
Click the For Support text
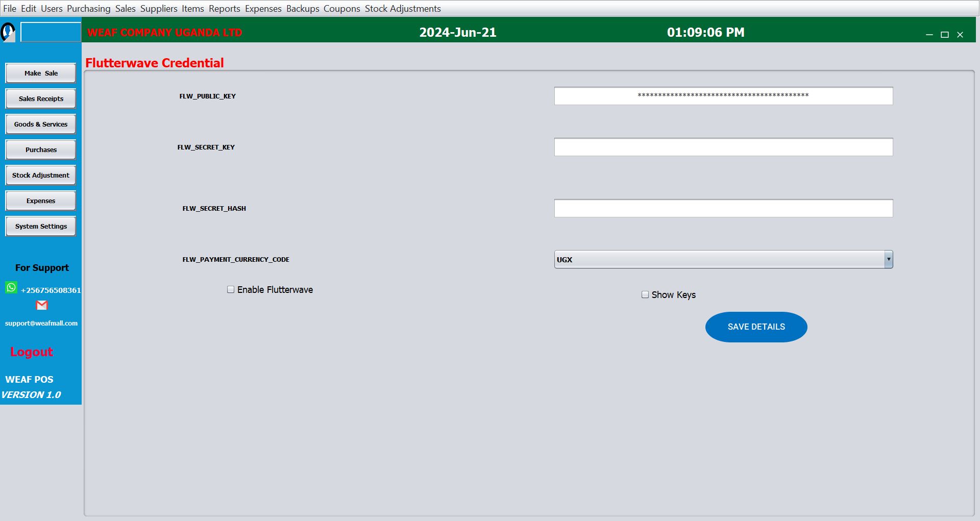click(42, 267)
